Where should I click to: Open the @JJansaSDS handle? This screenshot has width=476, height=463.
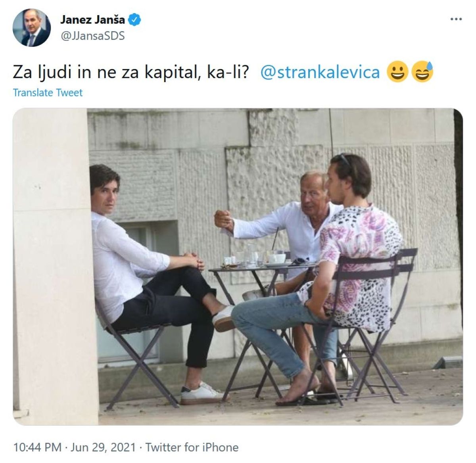click(x=92, y=36)
